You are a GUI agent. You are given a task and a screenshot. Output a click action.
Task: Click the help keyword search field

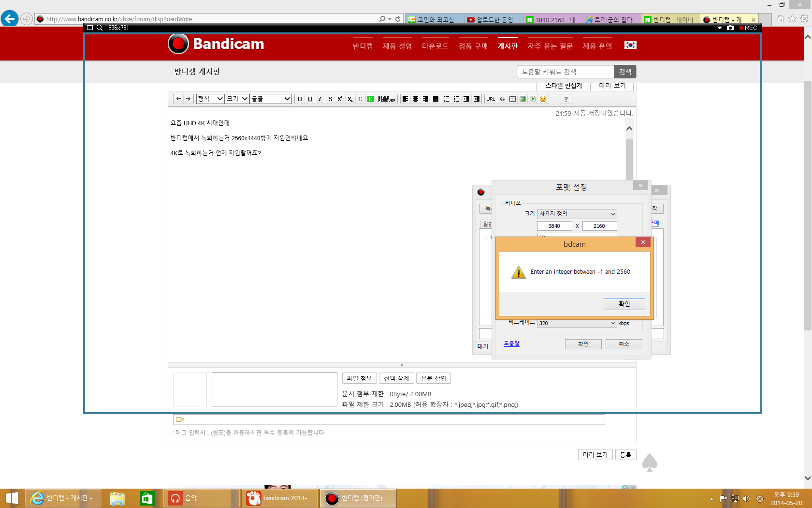pyautogui.click(x=565, y=72)
